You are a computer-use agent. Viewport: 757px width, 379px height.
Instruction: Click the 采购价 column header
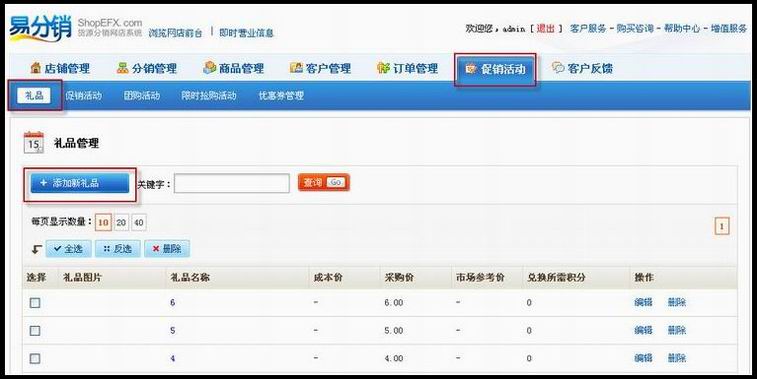coord(399,278)
